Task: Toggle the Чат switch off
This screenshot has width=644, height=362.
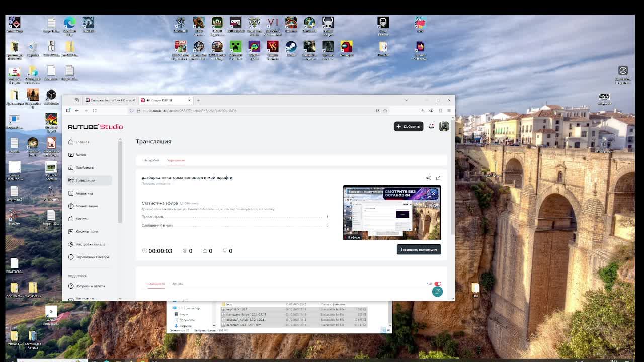Action: point(437,284)
